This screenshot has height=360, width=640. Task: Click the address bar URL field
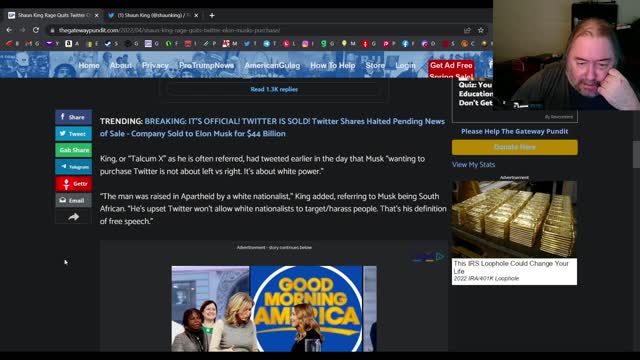(x=257, y=30)
